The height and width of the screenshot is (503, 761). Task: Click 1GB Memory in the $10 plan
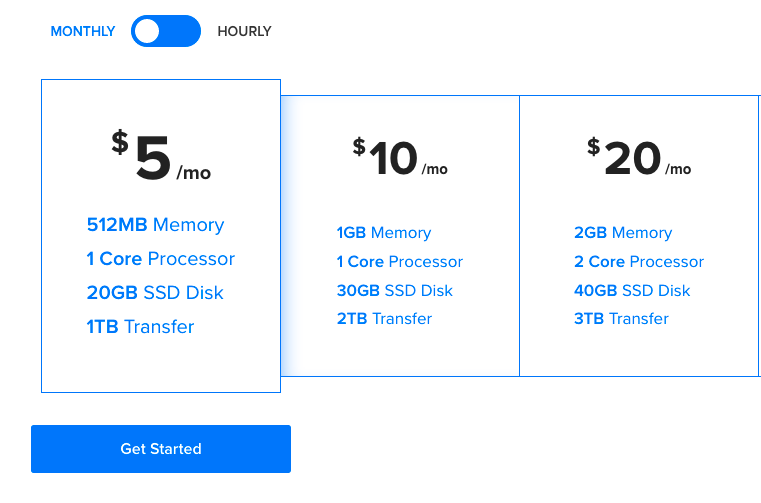pyautogui.click(x=383, y=233)
